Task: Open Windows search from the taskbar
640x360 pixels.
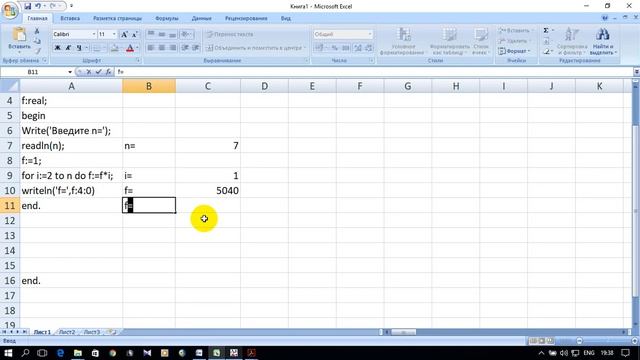Action: click(x=25, y=353)
